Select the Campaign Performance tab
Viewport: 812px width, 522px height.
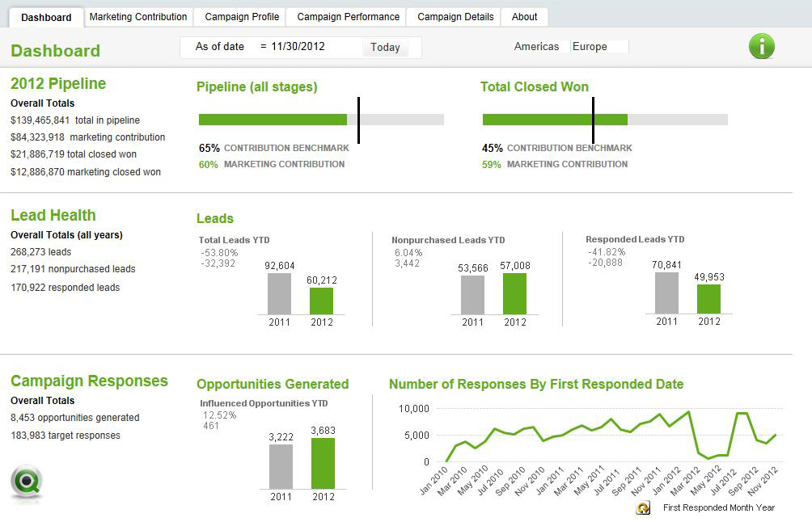click(348, 16)
